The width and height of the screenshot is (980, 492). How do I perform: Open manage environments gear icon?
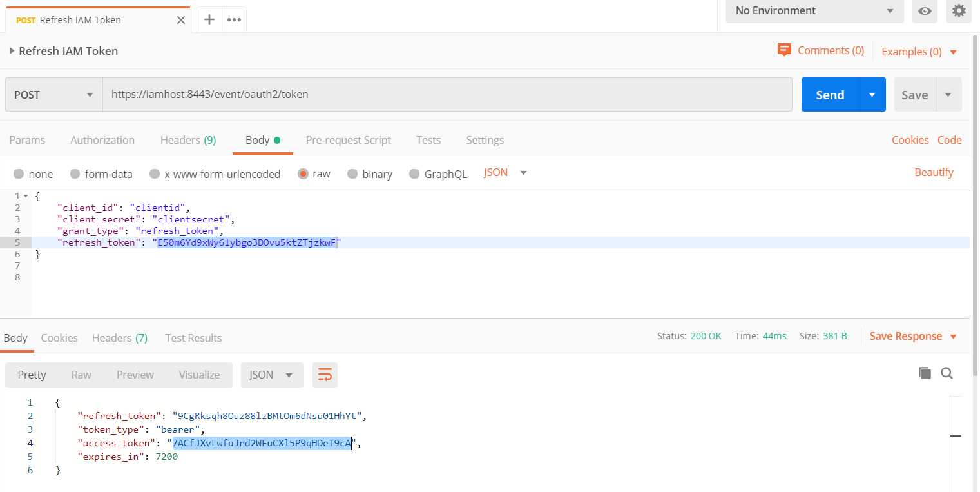pos(959,11)
